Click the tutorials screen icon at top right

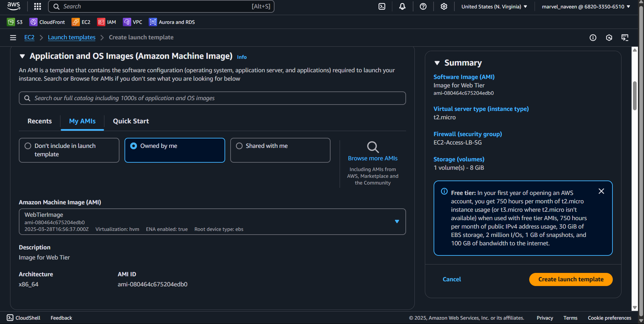625,38
